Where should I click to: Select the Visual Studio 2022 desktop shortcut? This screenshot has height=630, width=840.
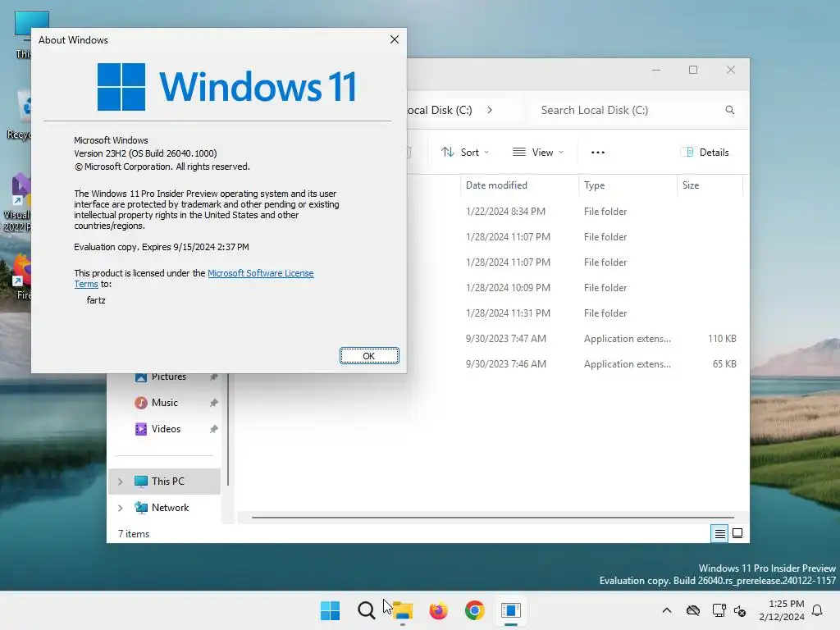click(18, 203)
